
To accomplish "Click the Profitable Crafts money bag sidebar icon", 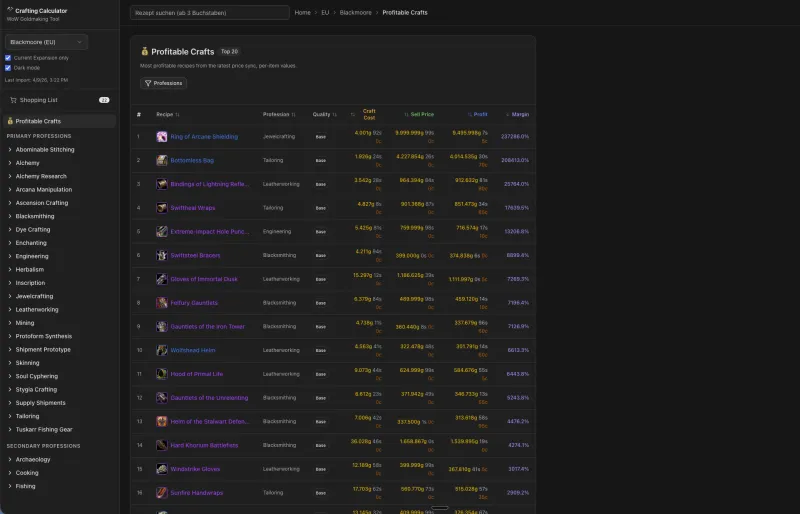I will coord(10,121).
